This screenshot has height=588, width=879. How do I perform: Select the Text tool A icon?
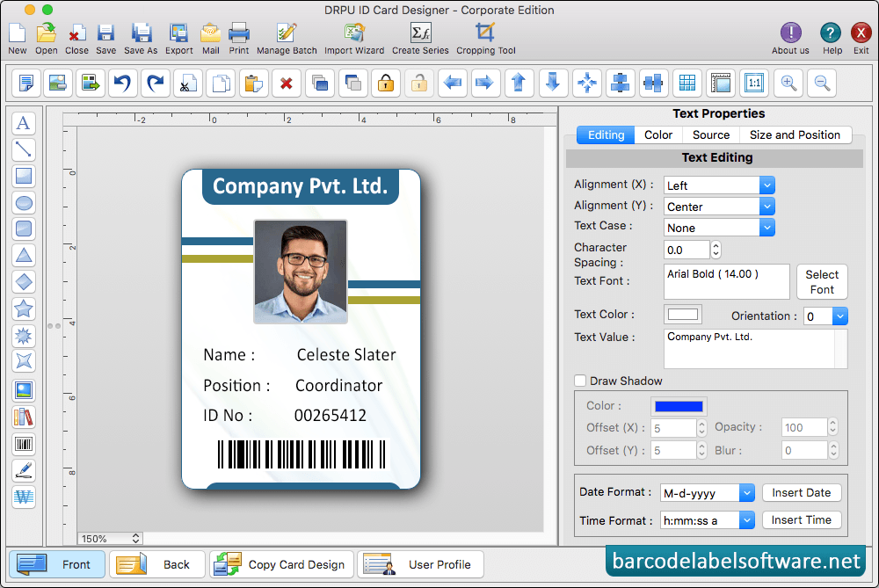(24, 123)
